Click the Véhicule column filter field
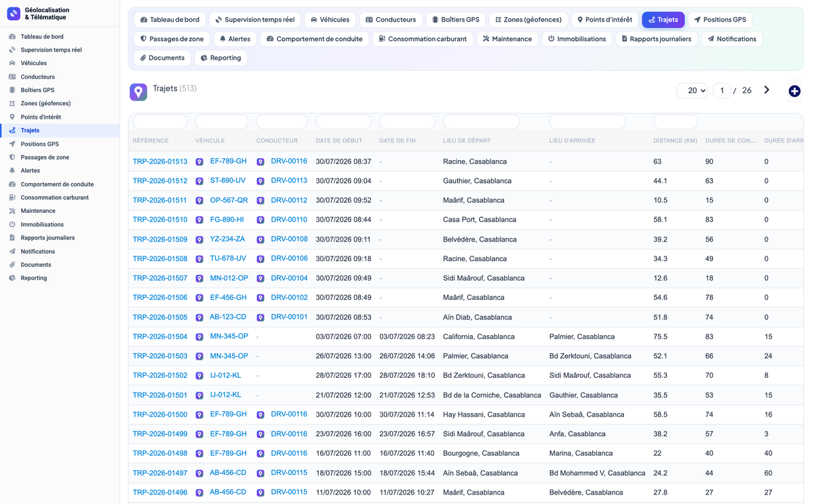Screen dimensions: 814x504 [x=222, y=121]
